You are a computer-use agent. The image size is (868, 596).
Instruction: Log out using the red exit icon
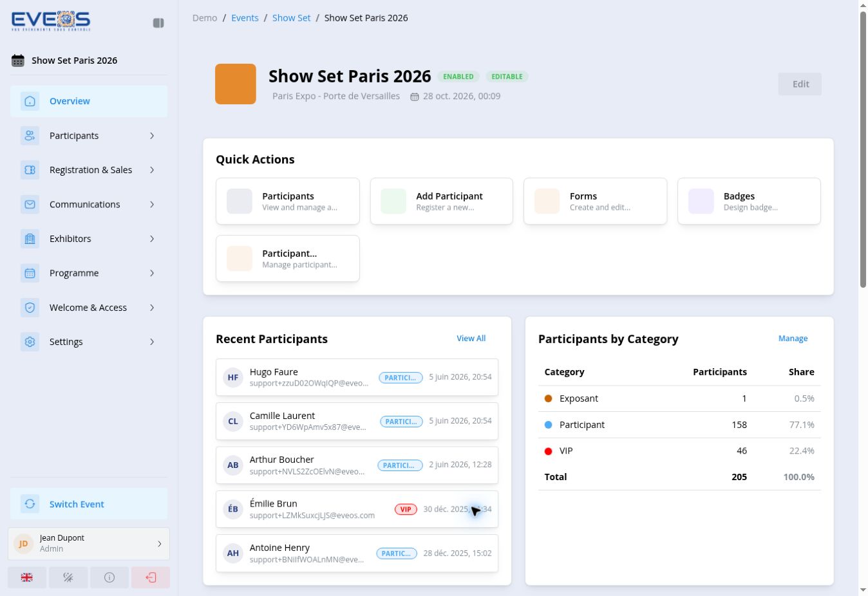[151, 577]
